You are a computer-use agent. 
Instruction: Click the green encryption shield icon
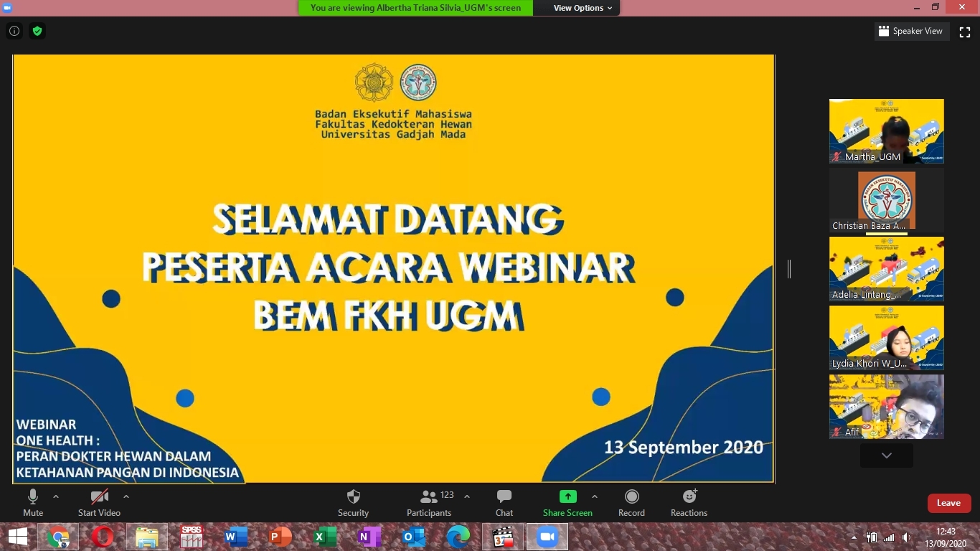click(37, 31)
